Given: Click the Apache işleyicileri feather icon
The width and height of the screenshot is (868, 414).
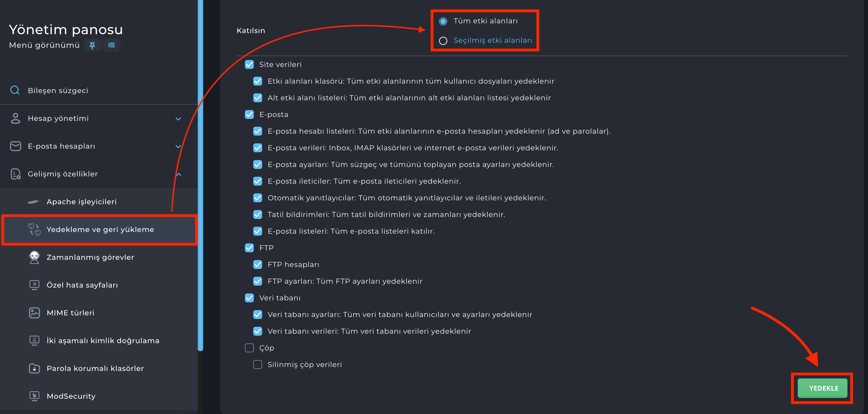Looking at the screenshot, I should [34, 202].
